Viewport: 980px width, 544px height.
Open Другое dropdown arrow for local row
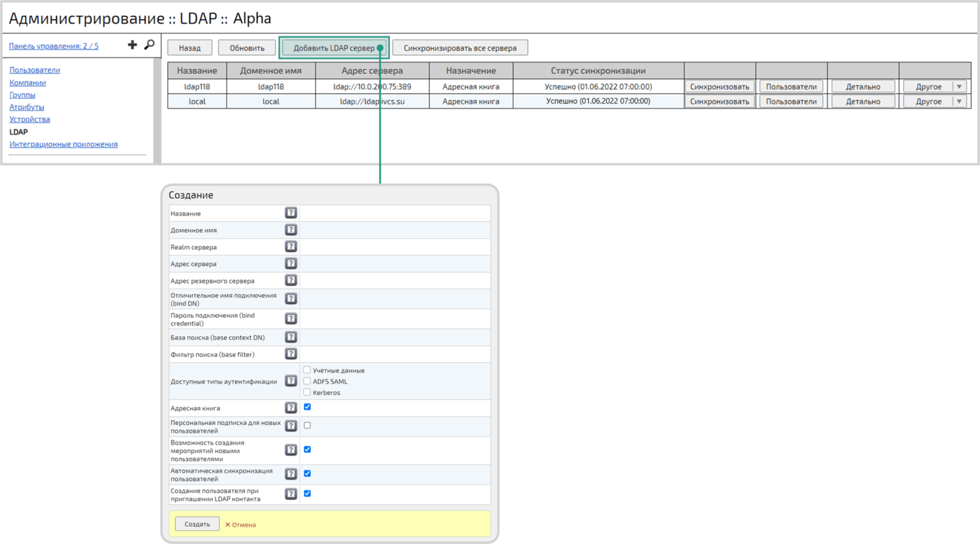click(960, 102)
